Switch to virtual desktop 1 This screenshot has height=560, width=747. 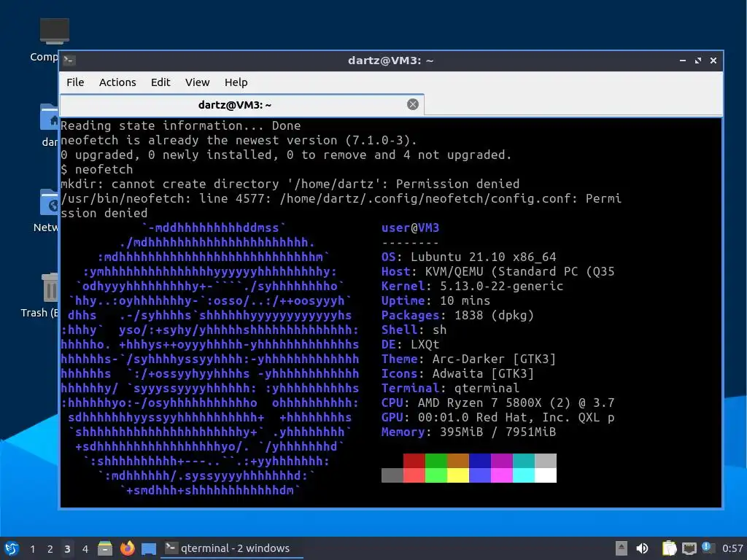pos(32,549)
